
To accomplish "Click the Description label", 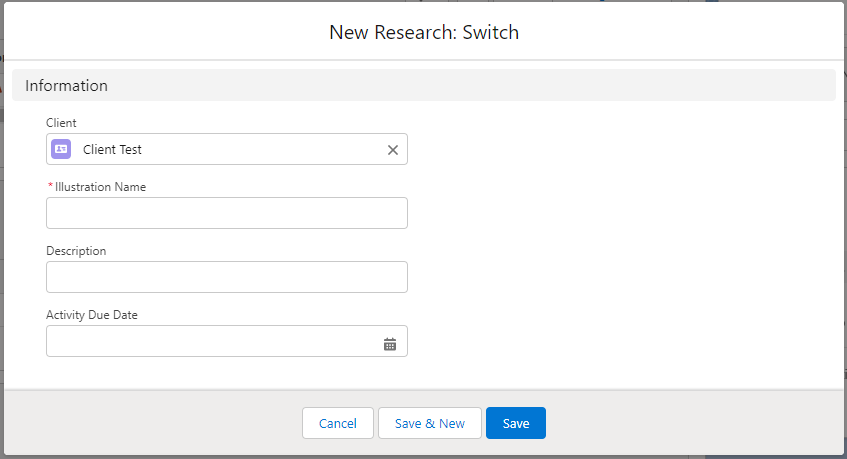I will (x=76, y=251).
